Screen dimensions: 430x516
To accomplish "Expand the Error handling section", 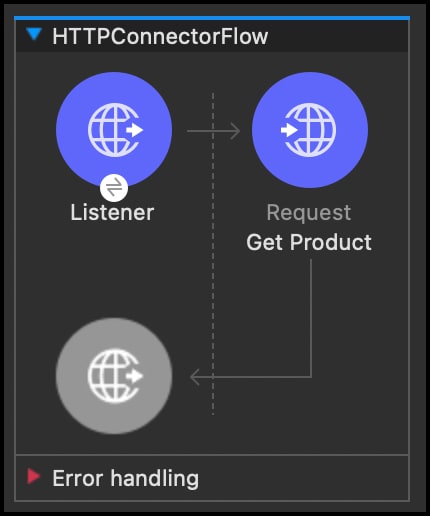I will coord(34,476).
